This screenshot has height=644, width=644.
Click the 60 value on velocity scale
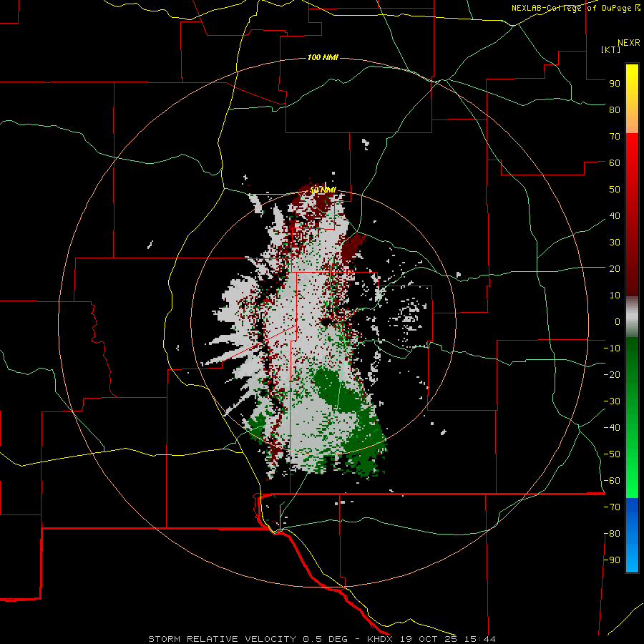point(615,163)
